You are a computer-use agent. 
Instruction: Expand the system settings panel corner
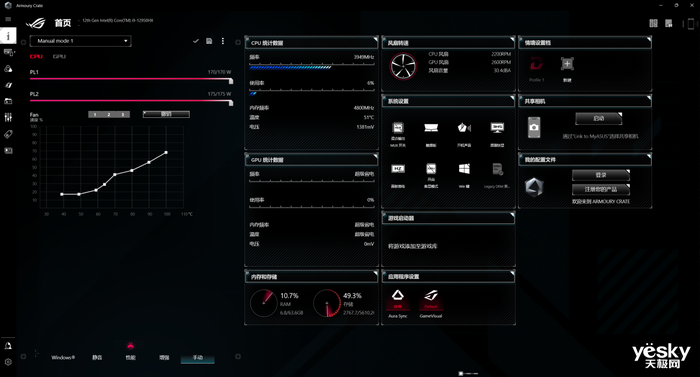pos(512,98)
